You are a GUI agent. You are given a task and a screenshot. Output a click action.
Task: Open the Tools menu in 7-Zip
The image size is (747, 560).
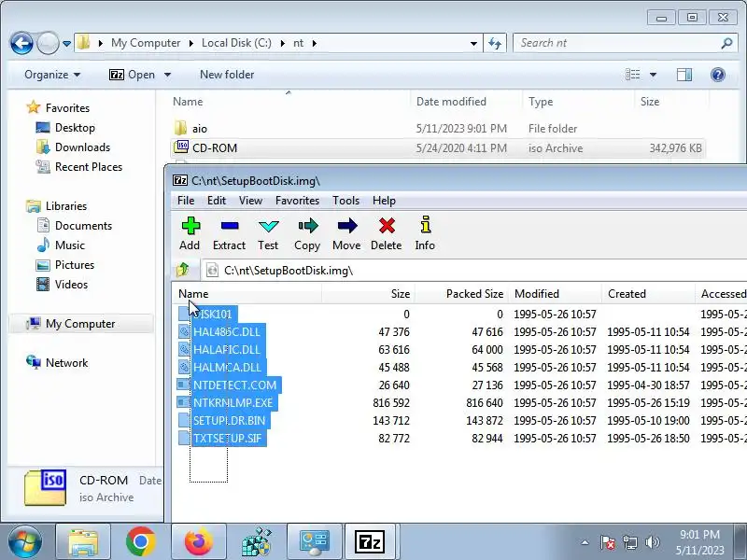pos(345,201)
